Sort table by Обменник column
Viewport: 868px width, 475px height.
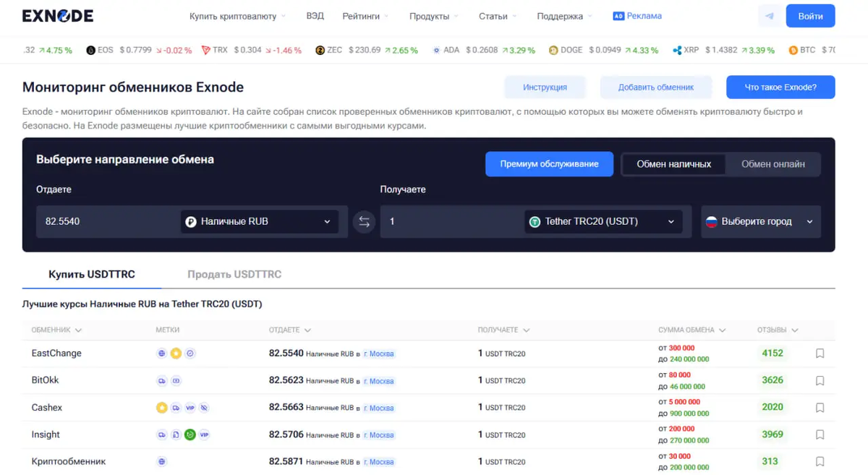click(x=56, y=330)
